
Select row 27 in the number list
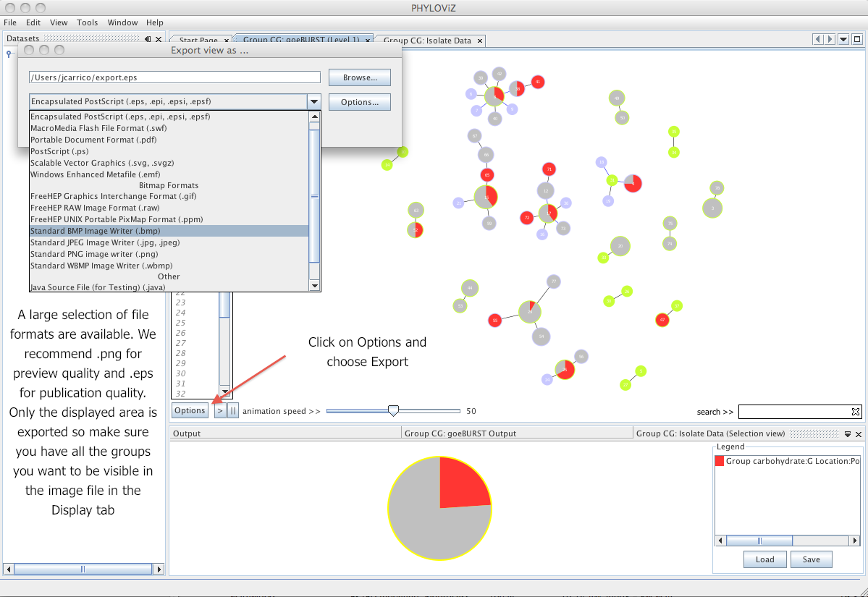[181, 343]
